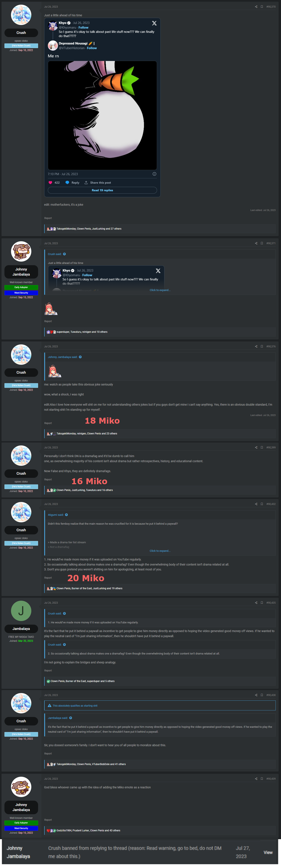Share post #90,371 using the share icon
This screenshot has height=868, width=281.
[256, 243]
